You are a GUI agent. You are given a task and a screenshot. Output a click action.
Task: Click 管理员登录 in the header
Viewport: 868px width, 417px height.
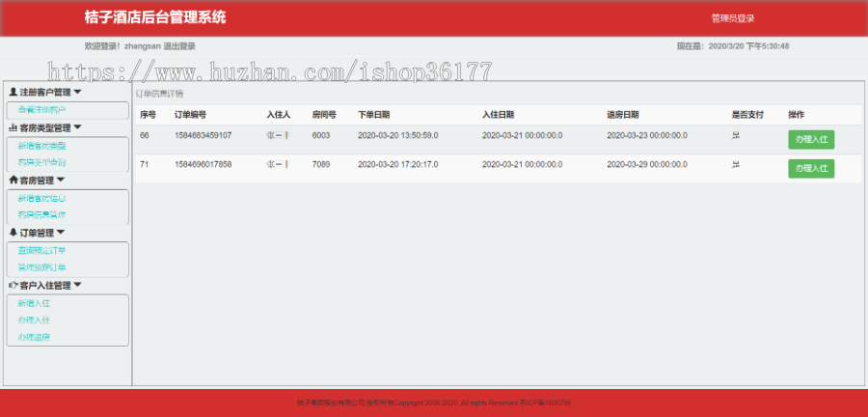(x=733, y=18)
